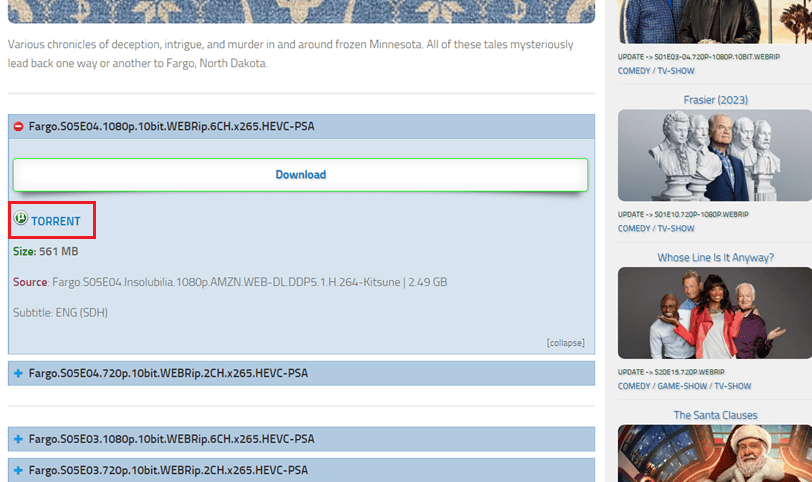Image resolution: width=812 pixels, height=482 pixels.
Task: Expand Fargo.S05E04.720p release plus icon
Action: tap(18, 373)
